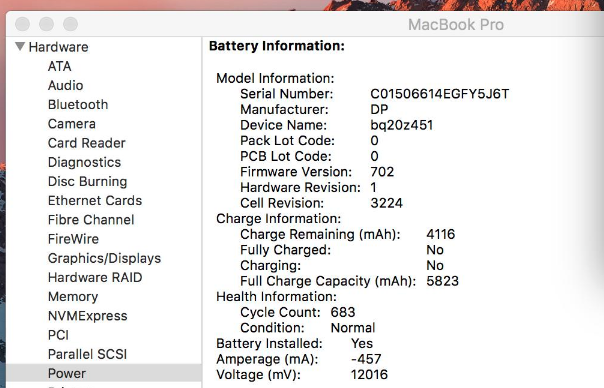Select Bluetooth in the hardware list
The width and height of the screenshot is (604, 388).
pyautogui.click(x=78, y=105)
